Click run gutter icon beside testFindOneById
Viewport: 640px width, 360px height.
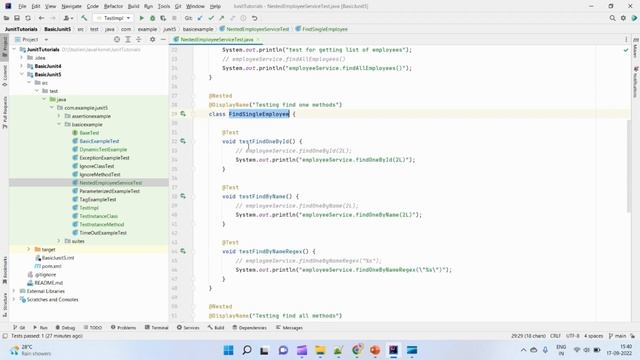(183, 141)
